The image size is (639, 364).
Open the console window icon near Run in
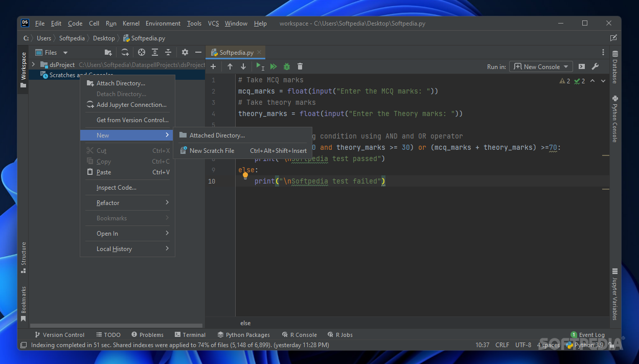pyautogui.click(x=582, y=66)
